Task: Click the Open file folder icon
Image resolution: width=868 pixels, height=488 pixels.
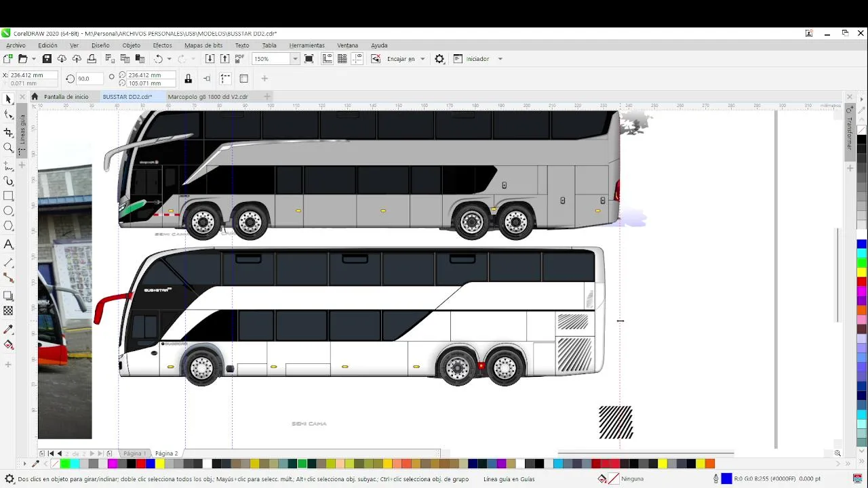Action: [22, 59]
